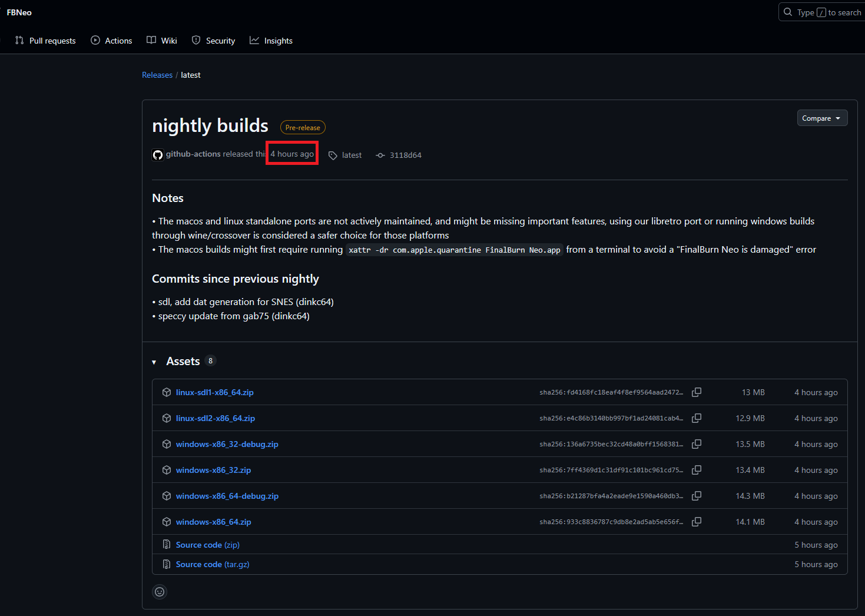
Task: Click the sha256 hash for linux-sdl2-x86_64.zip
Action: pos(611,418)
